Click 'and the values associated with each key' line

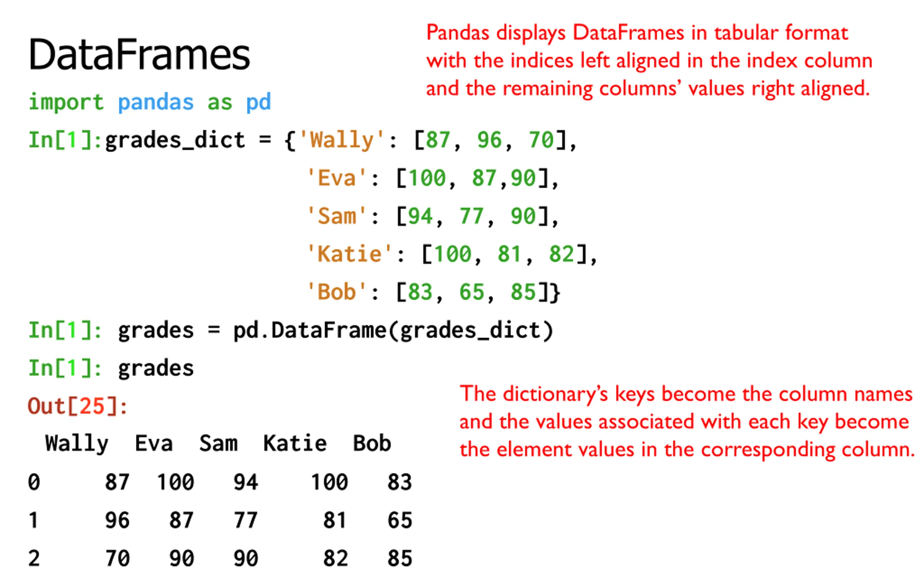click(684, 422)
